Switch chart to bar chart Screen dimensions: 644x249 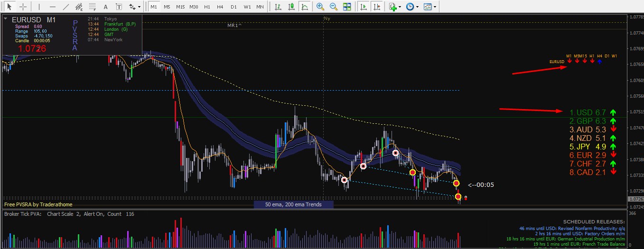(278, 7)
